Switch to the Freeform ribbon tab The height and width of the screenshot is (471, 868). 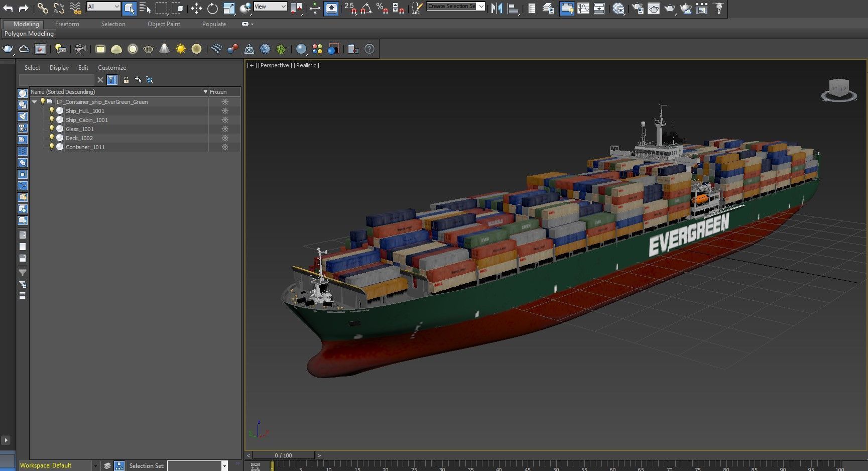point(67,24)
